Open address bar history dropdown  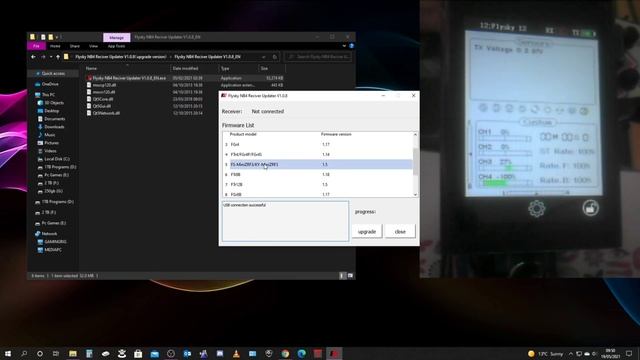(264, 57)
